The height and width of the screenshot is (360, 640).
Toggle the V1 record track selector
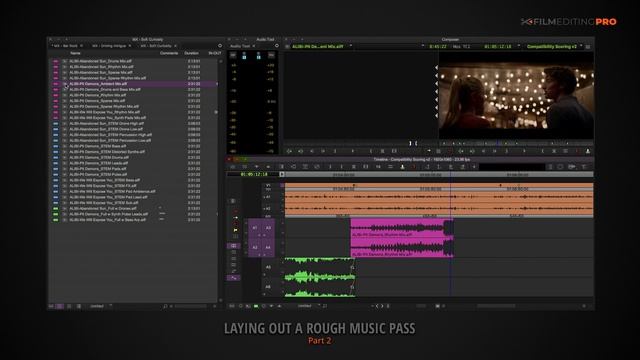point(268,186)
